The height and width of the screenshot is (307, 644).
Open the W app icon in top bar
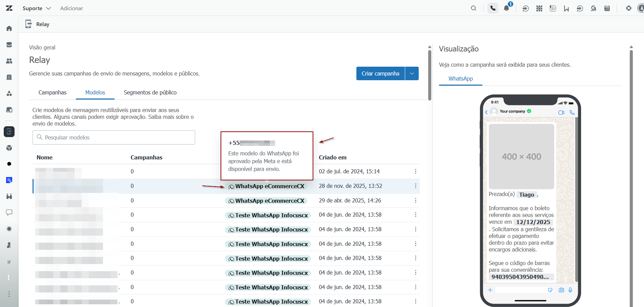click(566, 8)
